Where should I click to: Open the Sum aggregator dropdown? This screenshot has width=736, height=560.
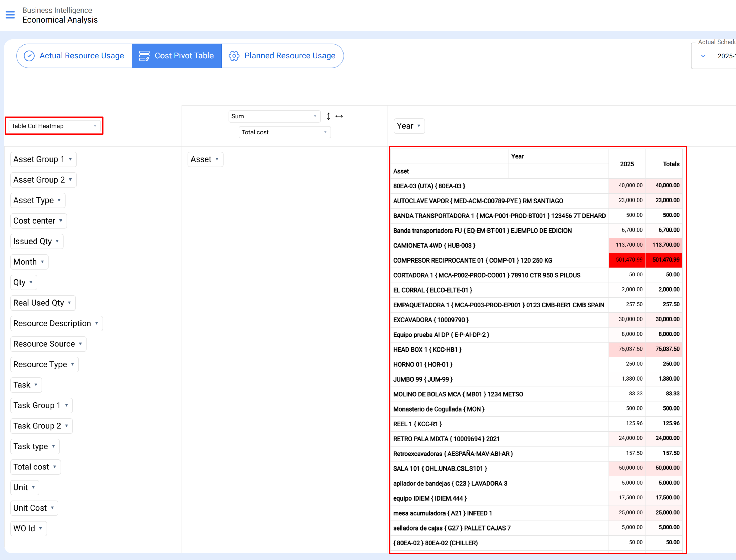(x=274, y=116)
